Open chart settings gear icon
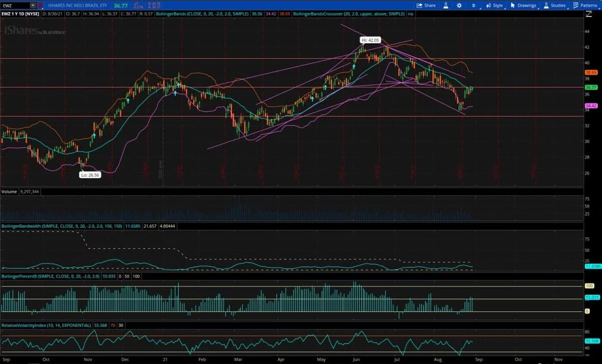The width and height of the screenshot is (602, 364). point(459,6)
